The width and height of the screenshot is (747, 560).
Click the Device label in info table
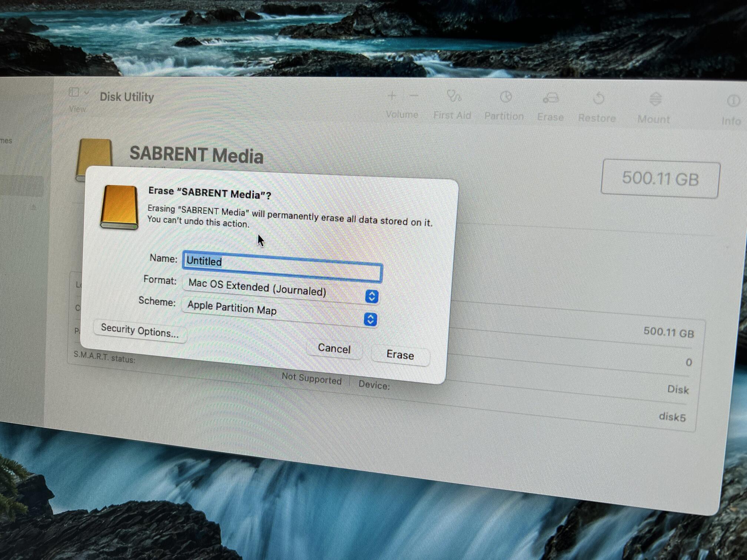pos(374,385)
